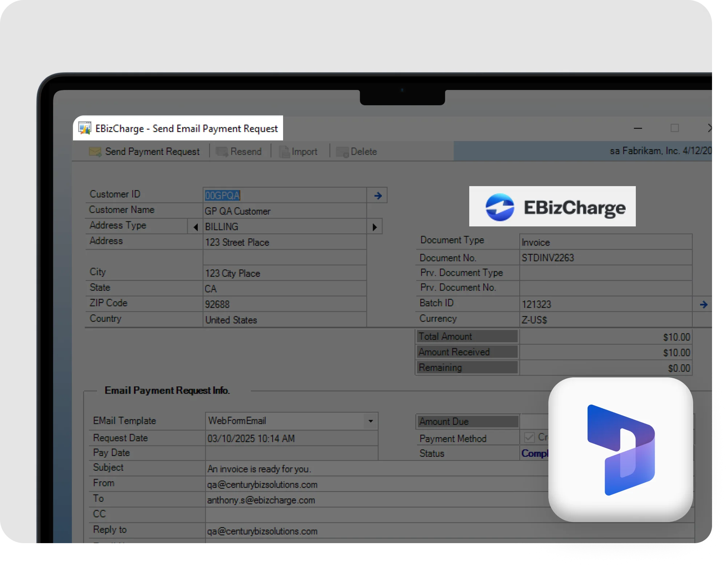Click the Request Date field

pyautogui.click(x=291, y=438)
